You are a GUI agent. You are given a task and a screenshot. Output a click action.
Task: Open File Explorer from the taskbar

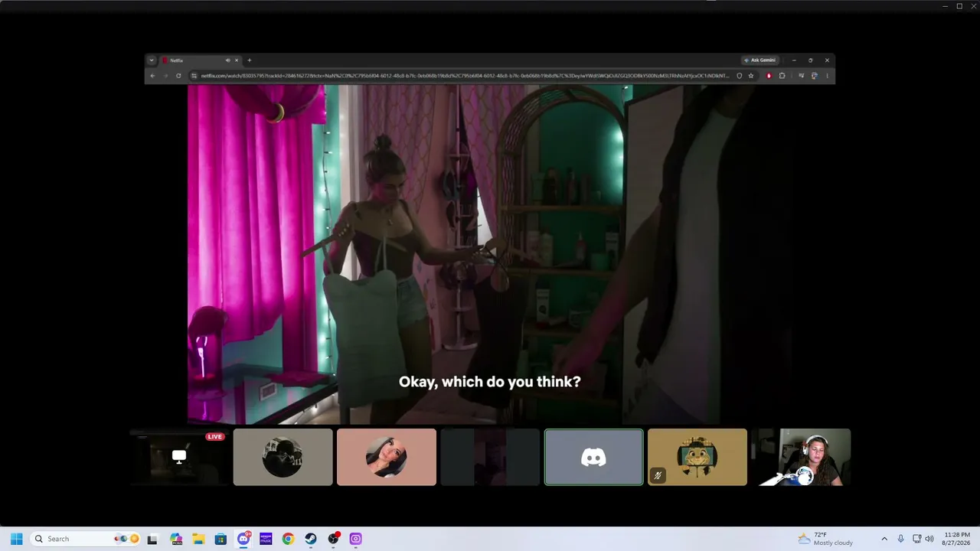click(x=198, y=539)
